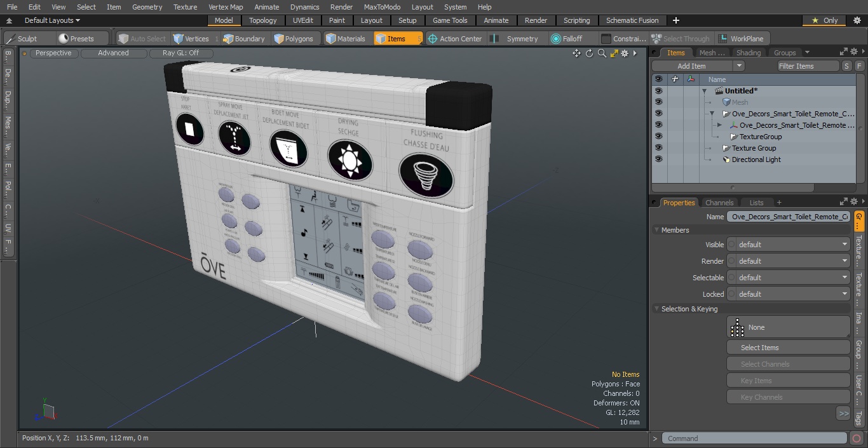Click the viewport pan (move) icon

(x=576, y=53)
